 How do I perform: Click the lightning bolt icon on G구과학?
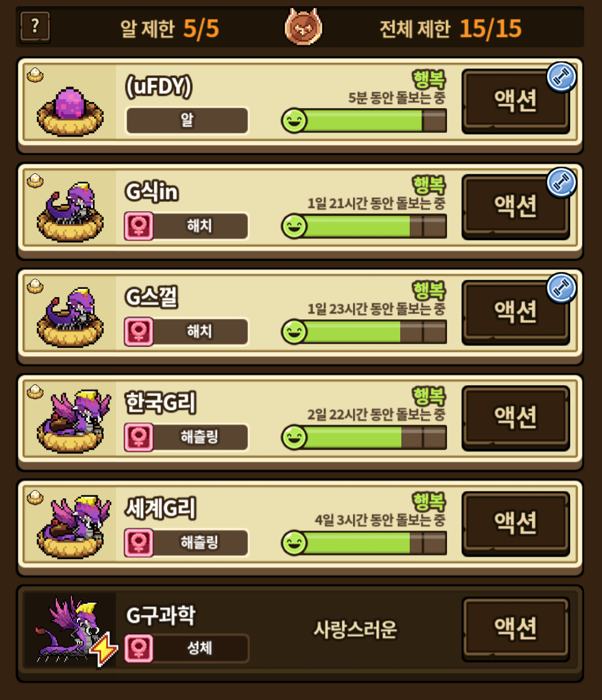pyautogui.click(x=104, y=649)
